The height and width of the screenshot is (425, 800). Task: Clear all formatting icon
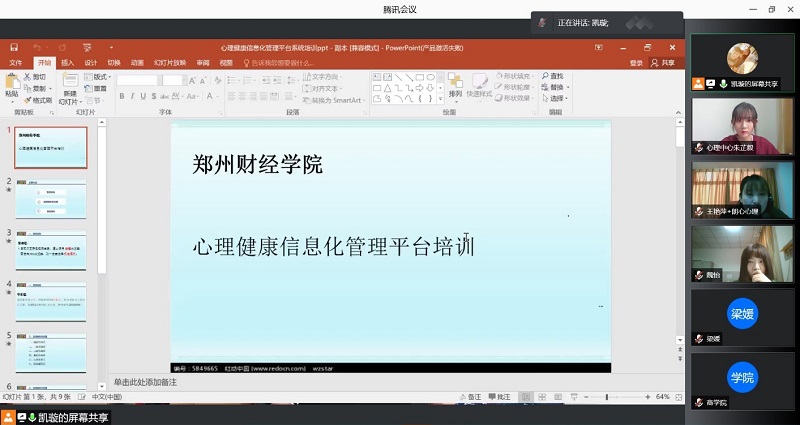[x=218, y=80]
